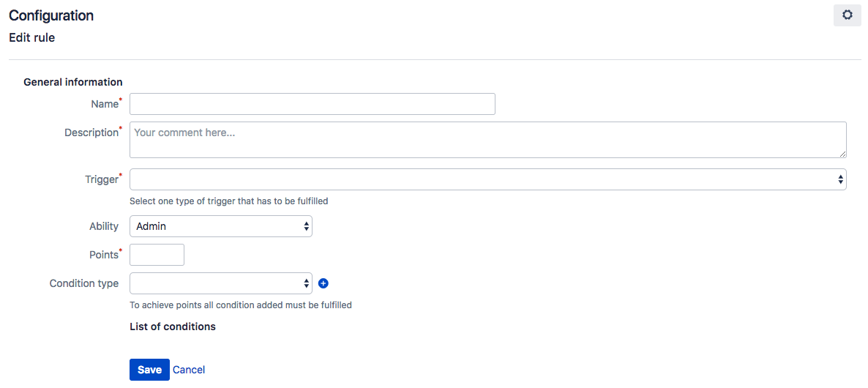Add condition with the blue plus icon
This screenshot has height=388, width=868.
[x=323, y=283]
